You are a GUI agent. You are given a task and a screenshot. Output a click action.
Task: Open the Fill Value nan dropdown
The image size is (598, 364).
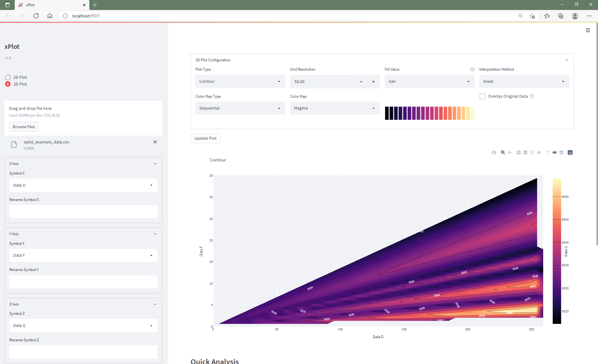pos(430,82)
